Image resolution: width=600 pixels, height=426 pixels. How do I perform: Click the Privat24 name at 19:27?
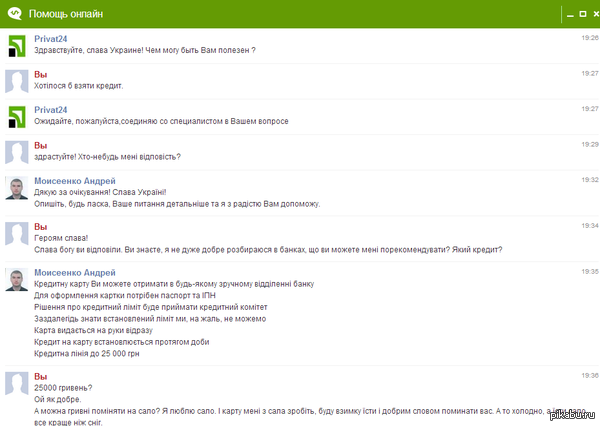tap(51, 110)
